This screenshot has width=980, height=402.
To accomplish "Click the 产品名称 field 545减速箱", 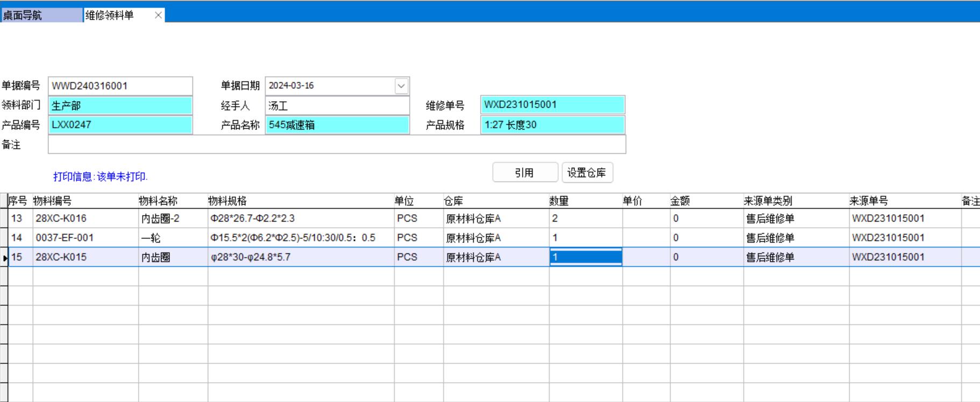I will 337,125.
